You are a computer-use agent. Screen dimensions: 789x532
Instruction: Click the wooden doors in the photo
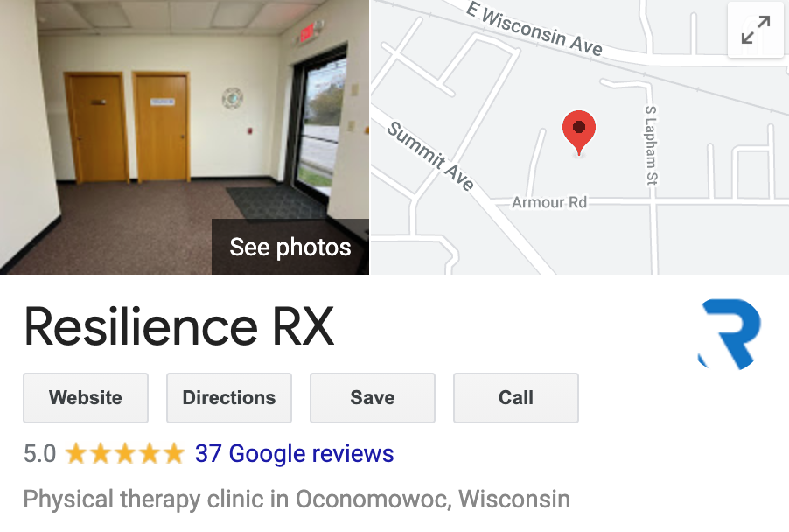click(128, 127)
